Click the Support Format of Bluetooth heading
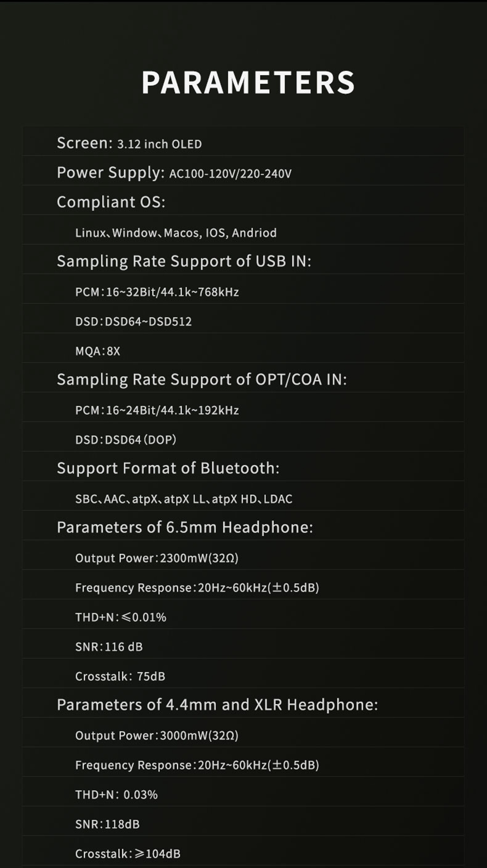 168,468
